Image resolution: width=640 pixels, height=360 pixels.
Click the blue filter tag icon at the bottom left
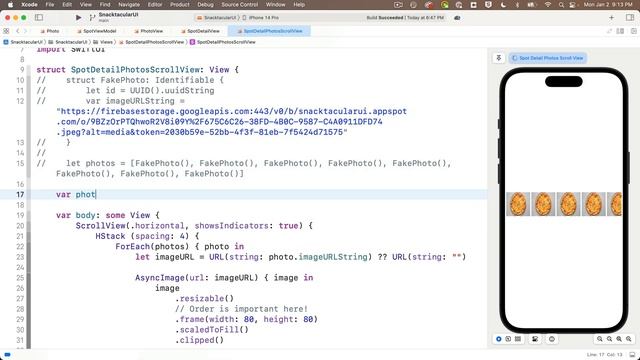pyautogui.click(x=7, y=355)
